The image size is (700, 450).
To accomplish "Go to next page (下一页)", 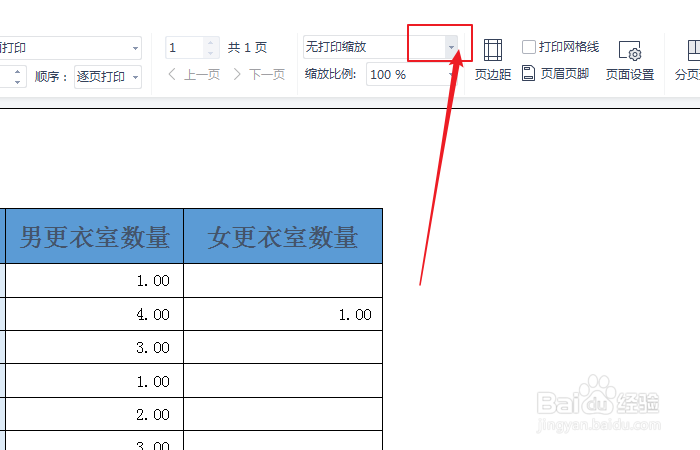I will pos(259,74).
